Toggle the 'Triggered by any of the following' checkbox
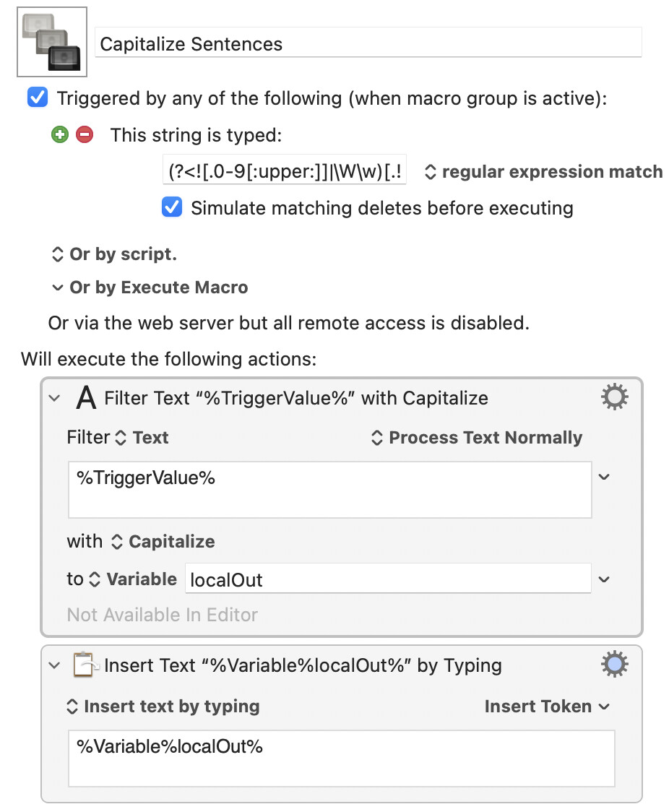 (37, 98)
